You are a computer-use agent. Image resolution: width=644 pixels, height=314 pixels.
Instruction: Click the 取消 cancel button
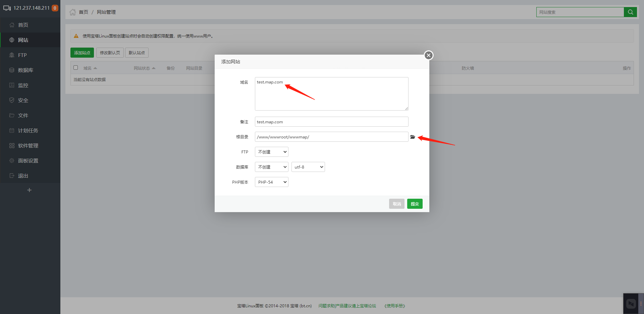pyautogui.click(x=396, y=204)
